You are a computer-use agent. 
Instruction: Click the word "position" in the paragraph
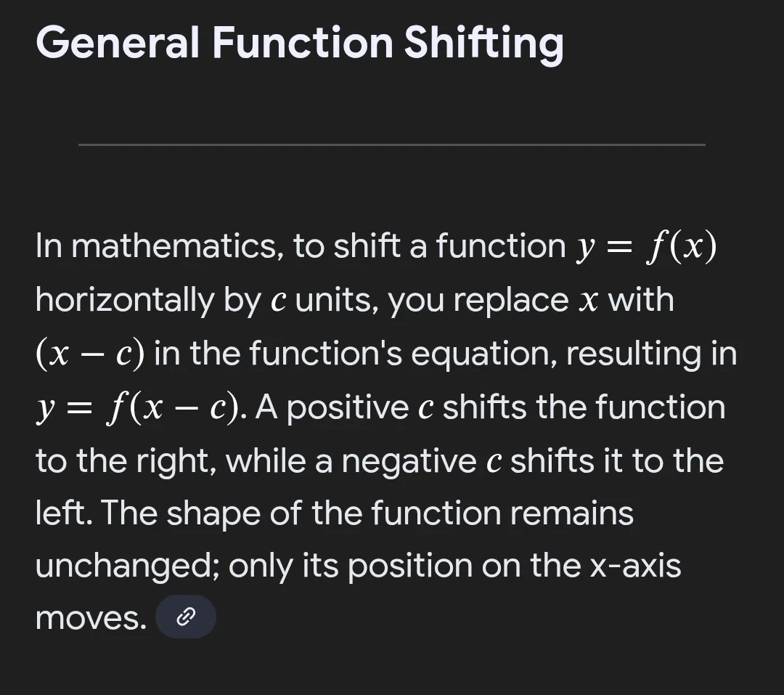click(409, 566)
